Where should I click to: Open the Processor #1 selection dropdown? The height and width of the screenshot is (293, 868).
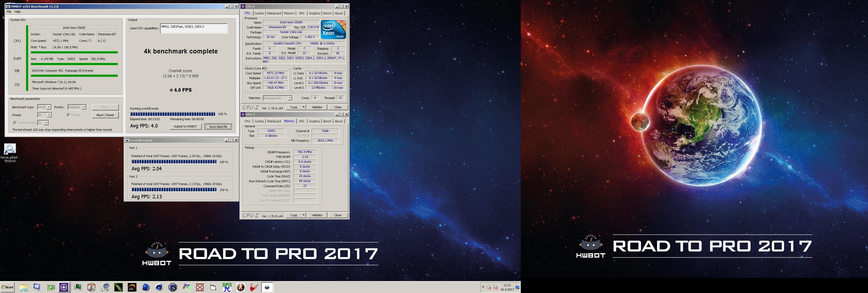point(277,98)
